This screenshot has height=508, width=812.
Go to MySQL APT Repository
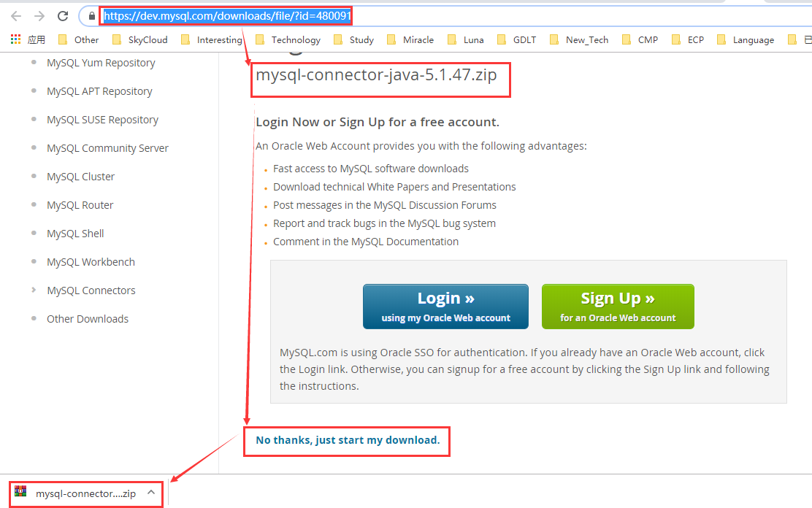click(x=99, y=91)
